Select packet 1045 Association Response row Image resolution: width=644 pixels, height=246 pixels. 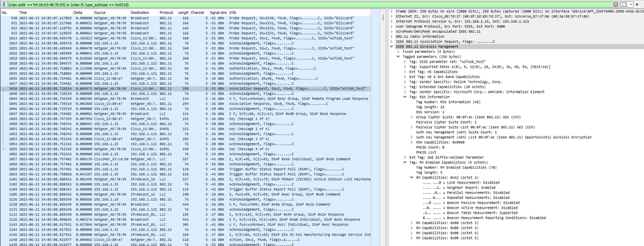(x=186, y=104)
